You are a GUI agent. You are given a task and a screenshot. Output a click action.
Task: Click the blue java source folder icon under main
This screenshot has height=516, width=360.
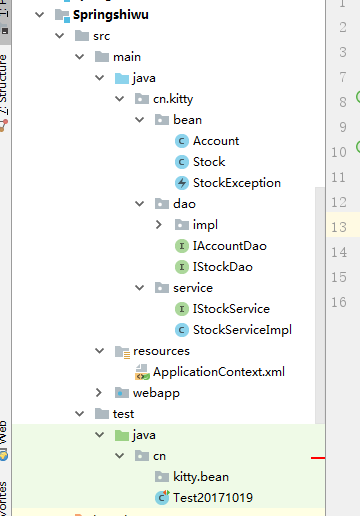[x=122, y=78]
